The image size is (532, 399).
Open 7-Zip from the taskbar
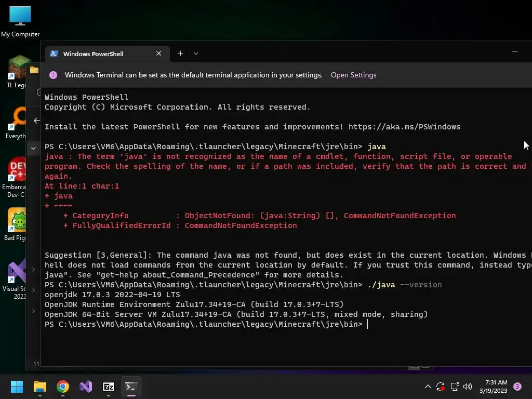click(109, 387)
